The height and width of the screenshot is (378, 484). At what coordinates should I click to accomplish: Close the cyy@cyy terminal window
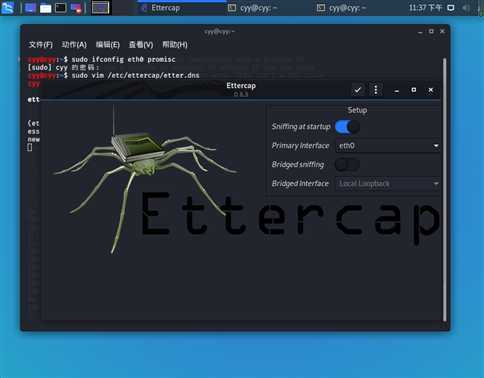pyautogui.click(x=442, y=31)
